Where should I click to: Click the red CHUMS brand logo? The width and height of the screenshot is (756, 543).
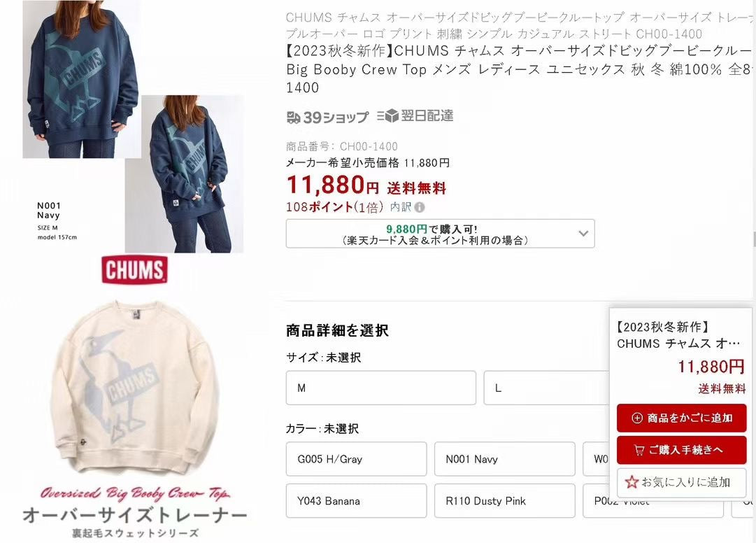pos(134,269)
